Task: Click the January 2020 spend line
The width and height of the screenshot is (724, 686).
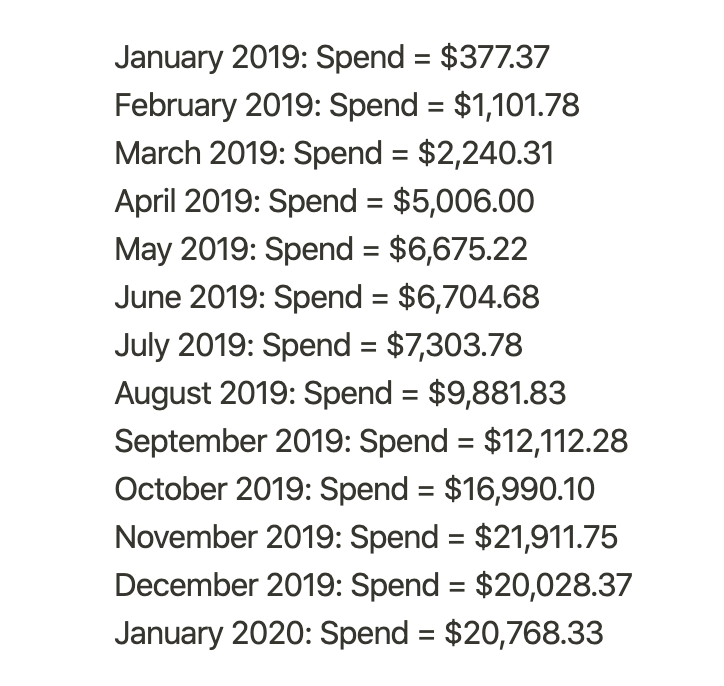Action: (x=359, y=634)
